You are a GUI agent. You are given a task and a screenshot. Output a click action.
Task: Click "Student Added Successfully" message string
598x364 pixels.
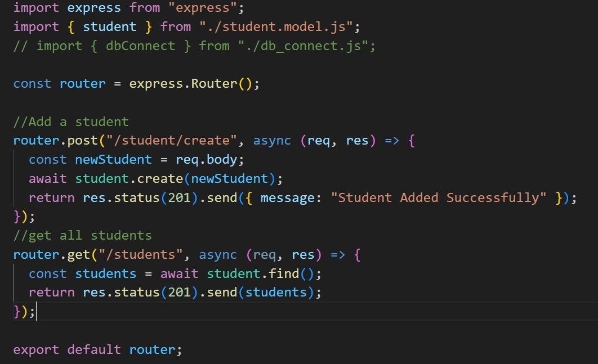(x=438, y=198)
